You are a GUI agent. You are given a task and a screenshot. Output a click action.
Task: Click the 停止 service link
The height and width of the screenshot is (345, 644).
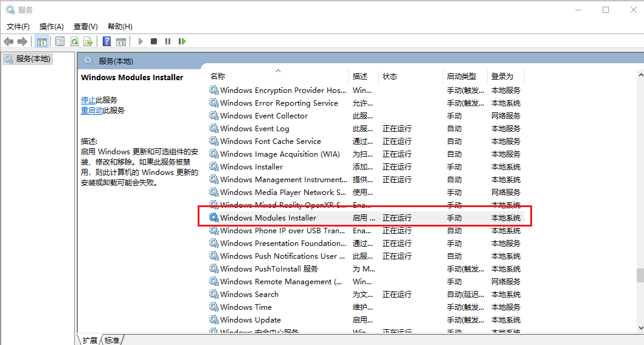pyautogui.click(x=88, y=100)
